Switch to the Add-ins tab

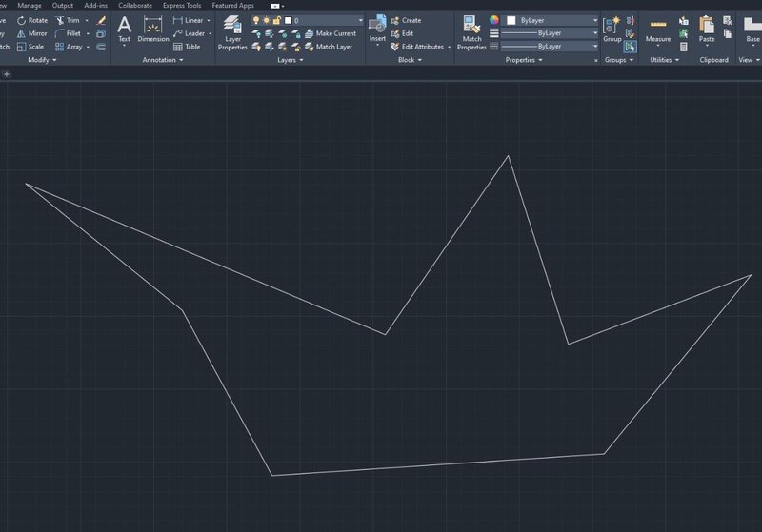pyautogui.click(x=96, y=6)
